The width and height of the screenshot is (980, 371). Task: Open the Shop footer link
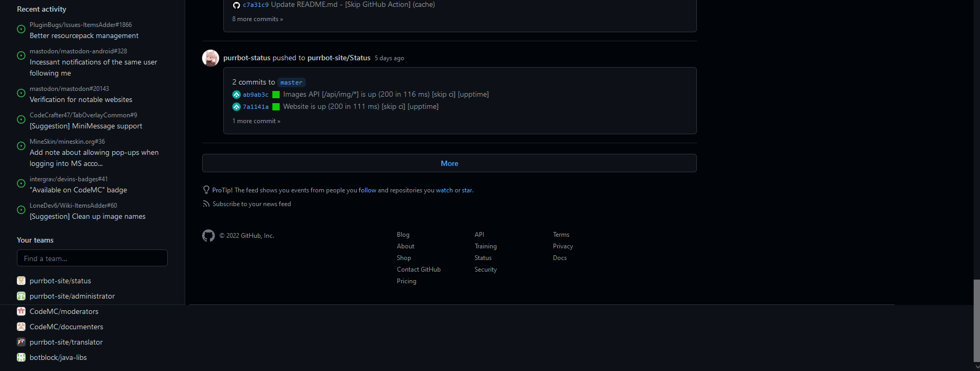404,258
